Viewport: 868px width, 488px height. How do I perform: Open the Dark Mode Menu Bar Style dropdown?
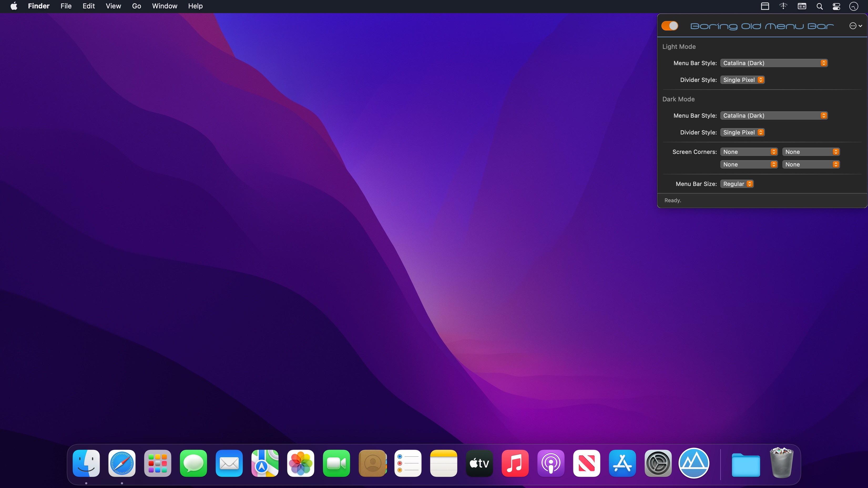[774, 116]
